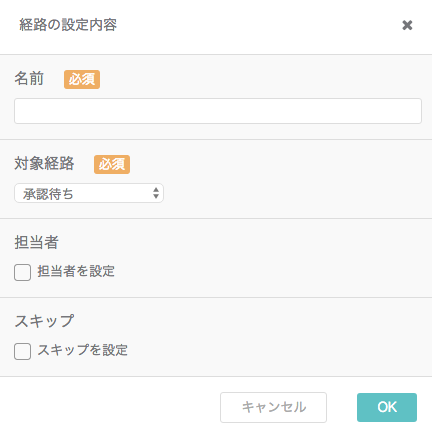Click the 必須 badge beside 名前

coord(82,79)
